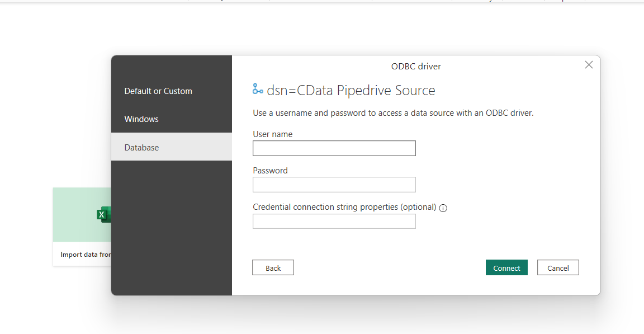This screenshot has height=334, width=644.
Task: Click the Back button
Action: [273, 268]
